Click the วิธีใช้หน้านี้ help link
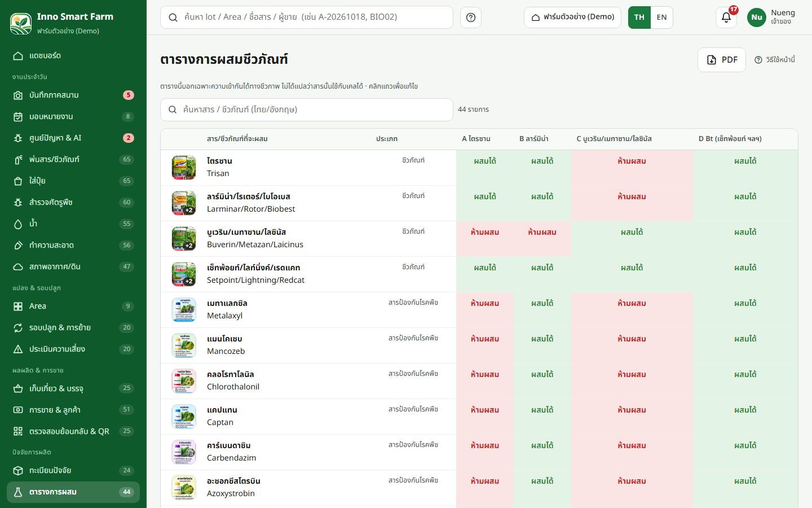The width and height of the screenshot is (812, 508). click(x=775, y=60)
